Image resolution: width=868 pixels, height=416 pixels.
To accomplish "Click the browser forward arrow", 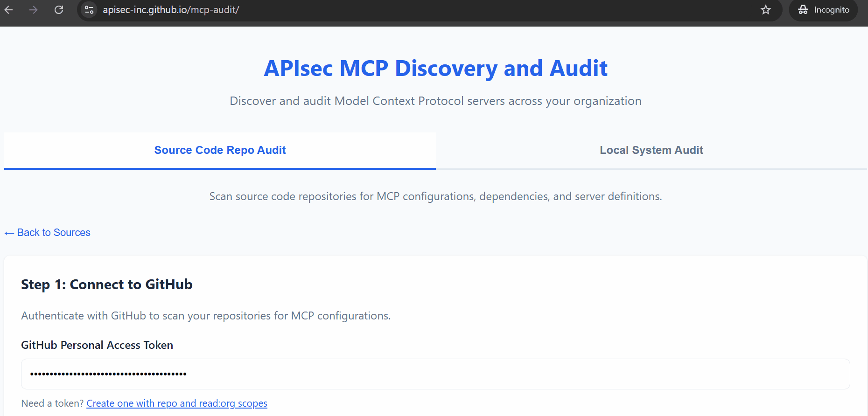I will [34, 10].
